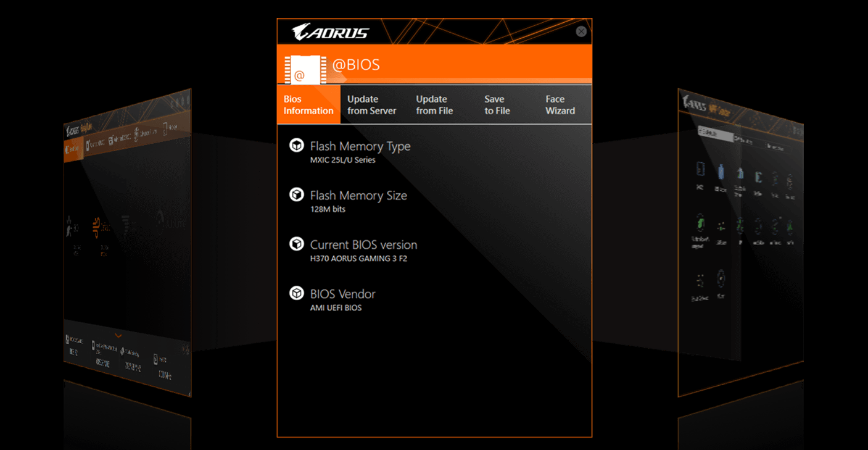The image size is (868, 450).
Task: Switch to the Update from Server tab
Action: pyautogui.click(x=371, y=105)
